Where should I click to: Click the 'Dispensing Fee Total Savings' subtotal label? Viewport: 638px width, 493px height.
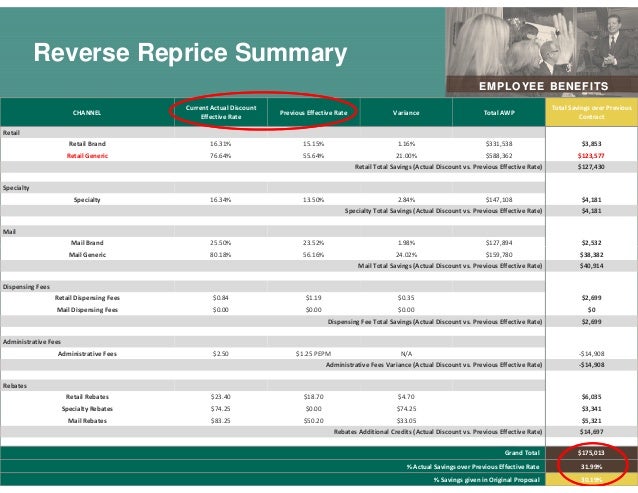click(435, 322)
